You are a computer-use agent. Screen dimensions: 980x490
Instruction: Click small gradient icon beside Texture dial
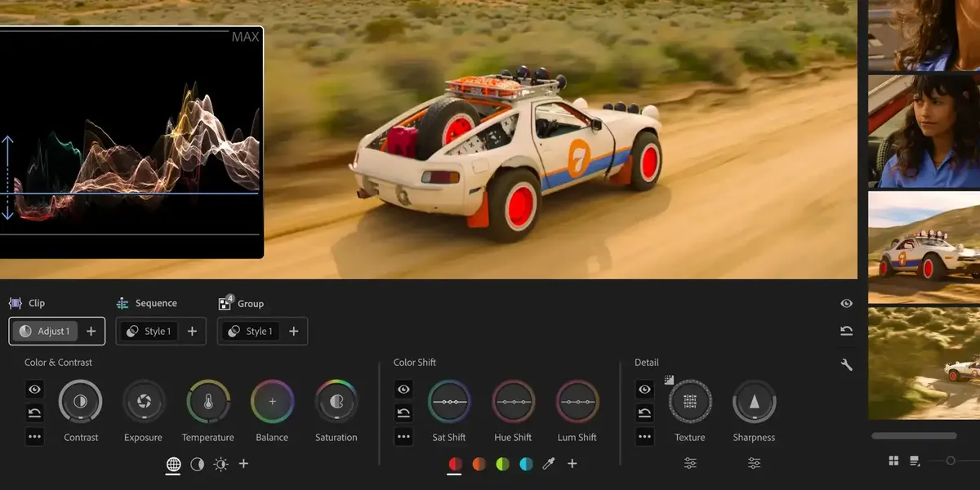coord(669,380)
